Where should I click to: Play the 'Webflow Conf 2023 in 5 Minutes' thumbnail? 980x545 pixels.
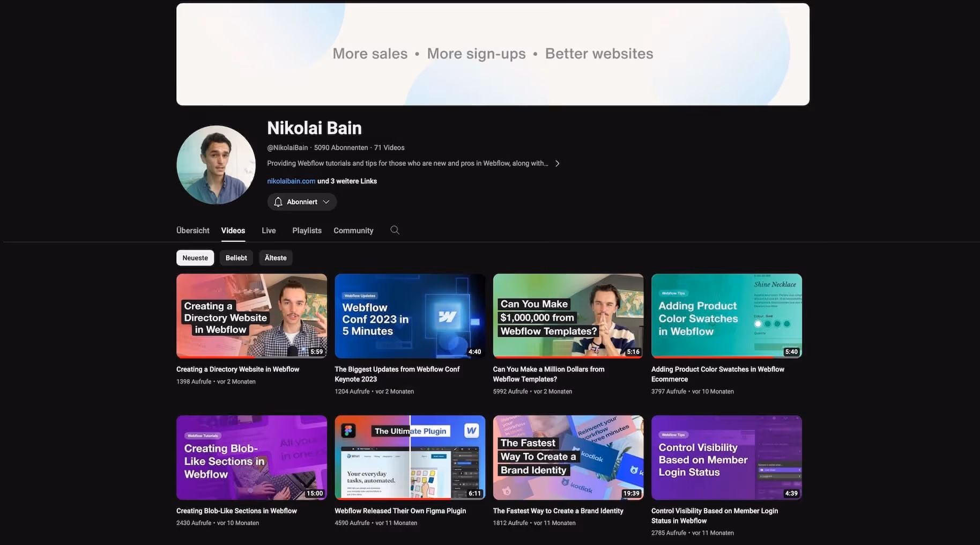pyautogui.click(x=410, y=316)
